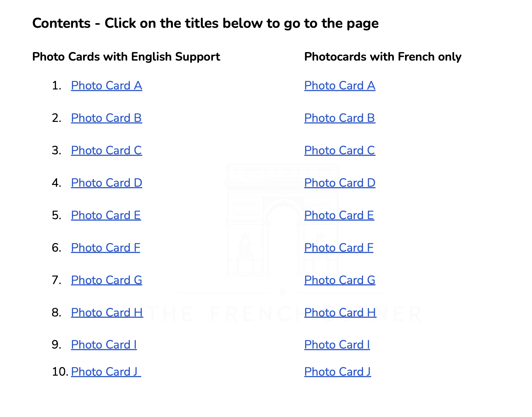Go to French-only Photo Card B

tap(339, 118)
